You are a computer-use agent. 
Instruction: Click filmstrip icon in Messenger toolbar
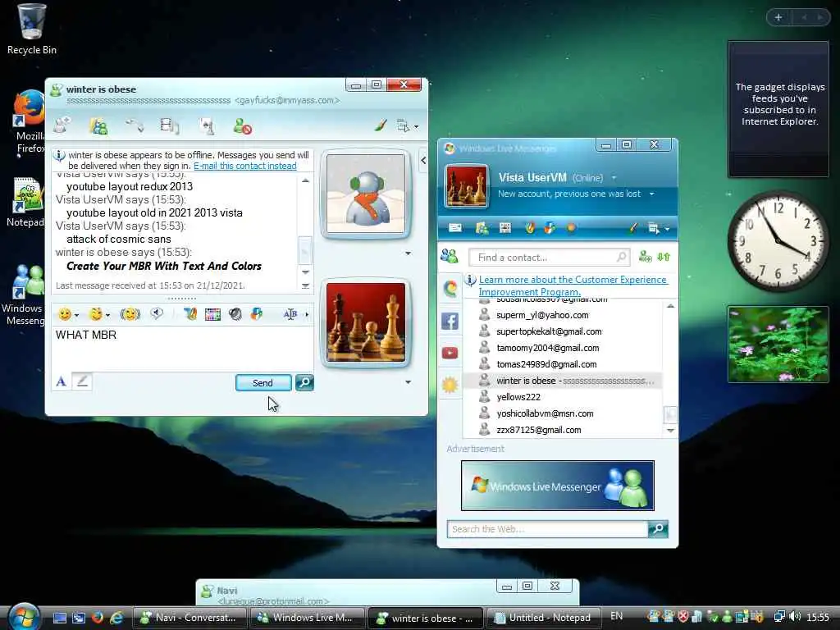click(504, 228)
